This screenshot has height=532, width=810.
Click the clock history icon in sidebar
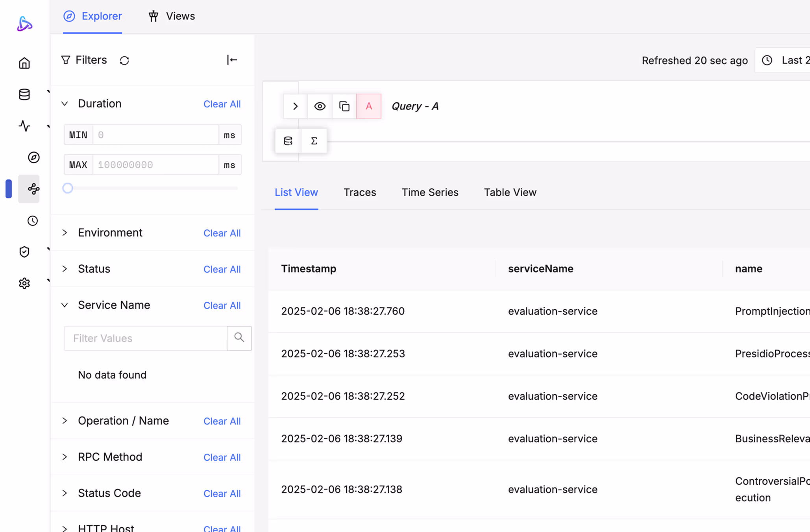[33, 221]
